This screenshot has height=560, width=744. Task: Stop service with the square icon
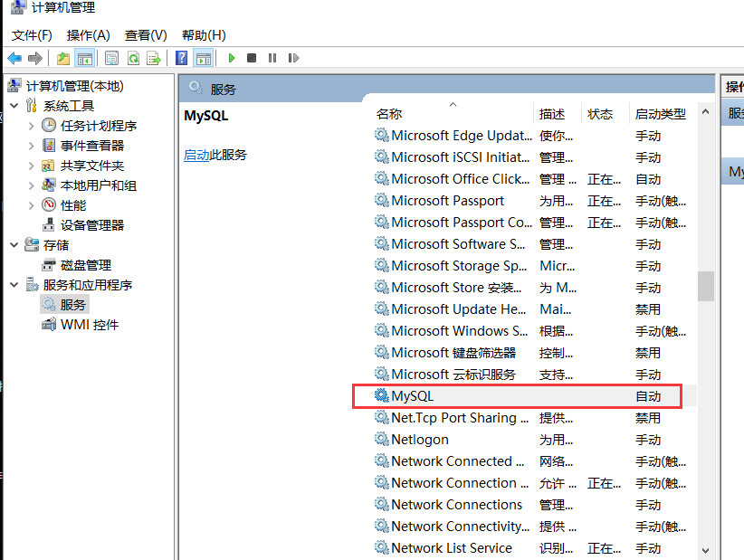252,58
